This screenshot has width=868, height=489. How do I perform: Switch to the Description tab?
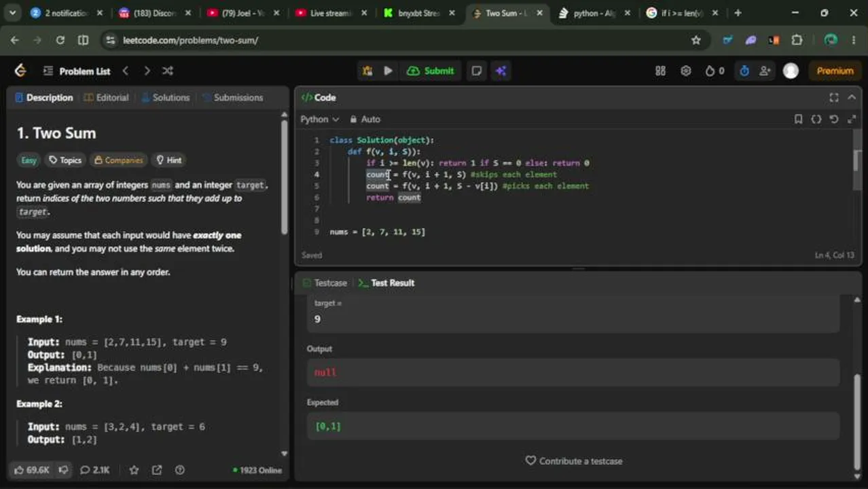[x=43, y=98]
